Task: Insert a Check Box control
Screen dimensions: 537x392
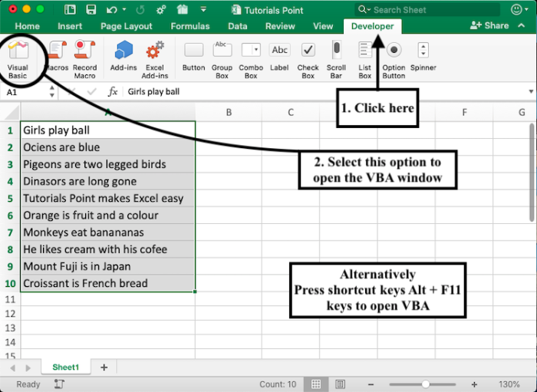Action: click(x=308, y=59)
